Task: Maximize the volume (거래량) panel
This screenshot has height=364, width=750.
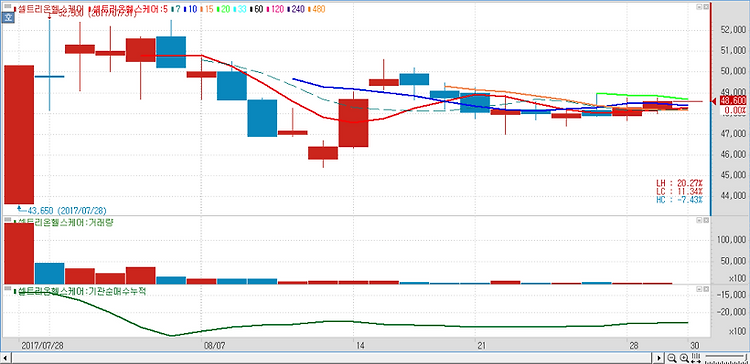Action: [x=706, y=220]
